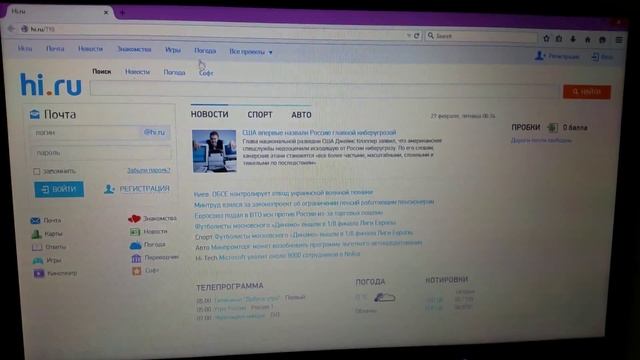Click the traffic light icon next to Пробки
This screenshot has height=360, width=640.
tap(552, 127)
